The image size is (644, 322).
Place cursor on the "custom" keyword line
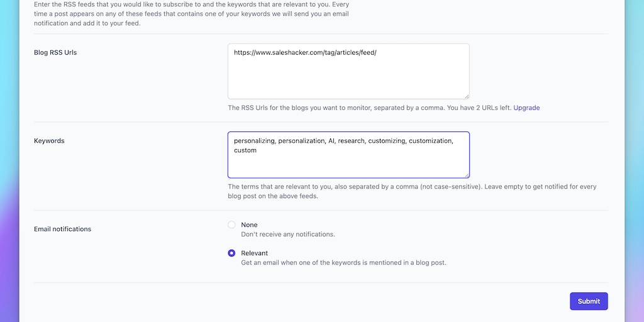click(x=245, y=151)
